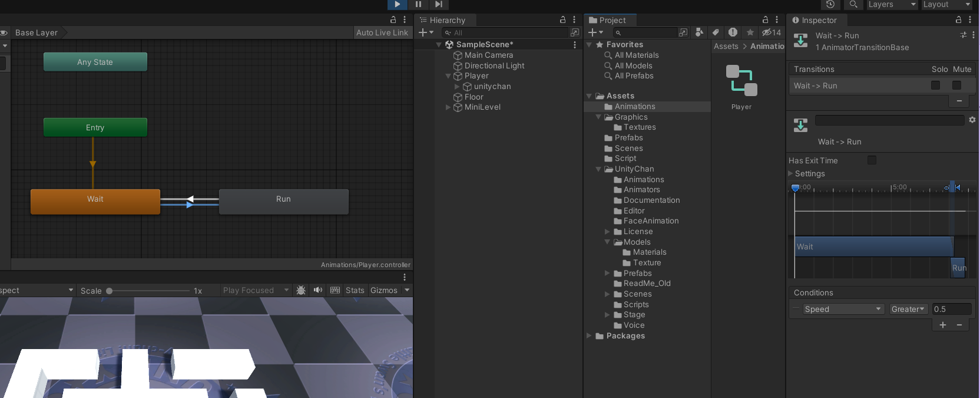Select the Player animator controller asset
This screenshot has width=980, height=398.
tap(741, 87)
